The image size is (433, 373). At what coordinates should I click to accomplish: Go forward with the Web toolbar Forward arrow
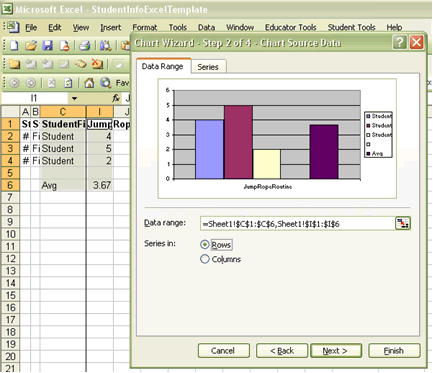[31, 82]
